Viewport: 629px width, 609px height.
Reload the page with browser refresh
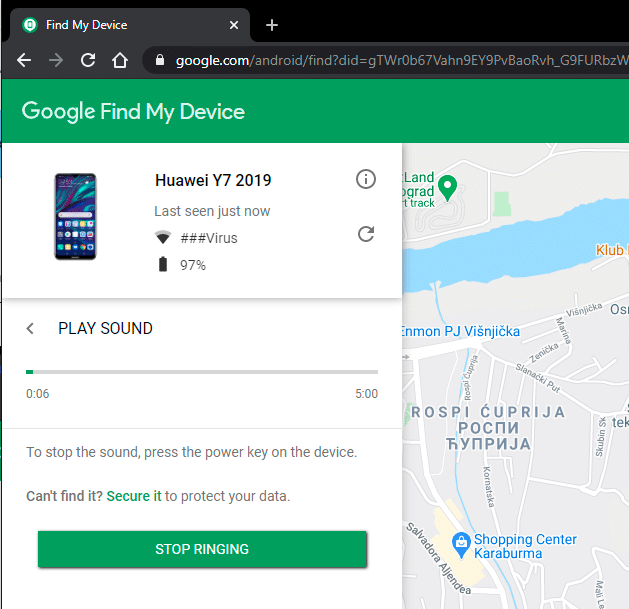click(88, 60)
